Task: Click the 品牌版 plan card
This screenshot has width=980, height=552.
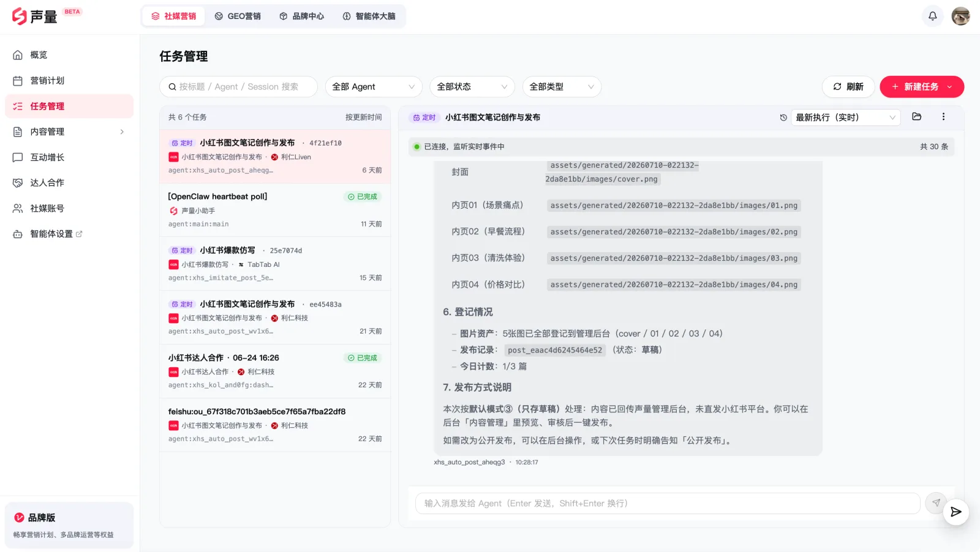Action: click(69, 525)
